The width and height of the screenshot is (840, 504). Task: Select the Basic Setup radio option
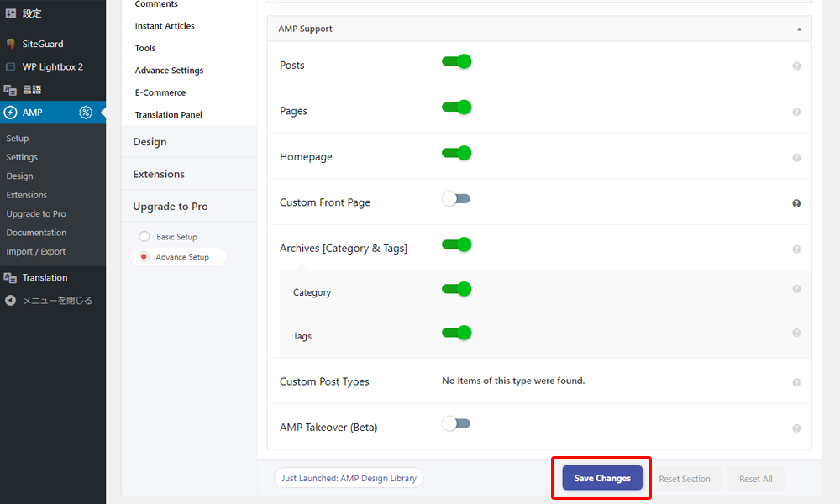pyautogui.click(x=144, y=236)
